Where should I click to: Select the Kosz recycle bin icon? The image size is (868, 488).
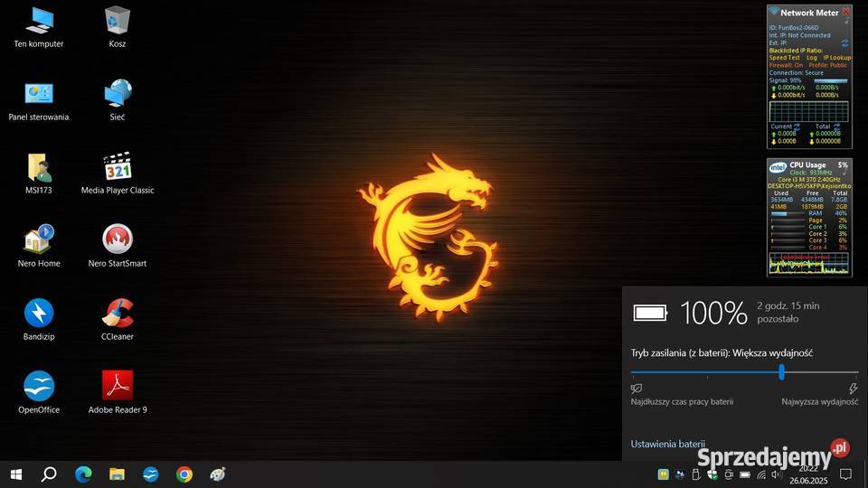[x=118, y=27]
